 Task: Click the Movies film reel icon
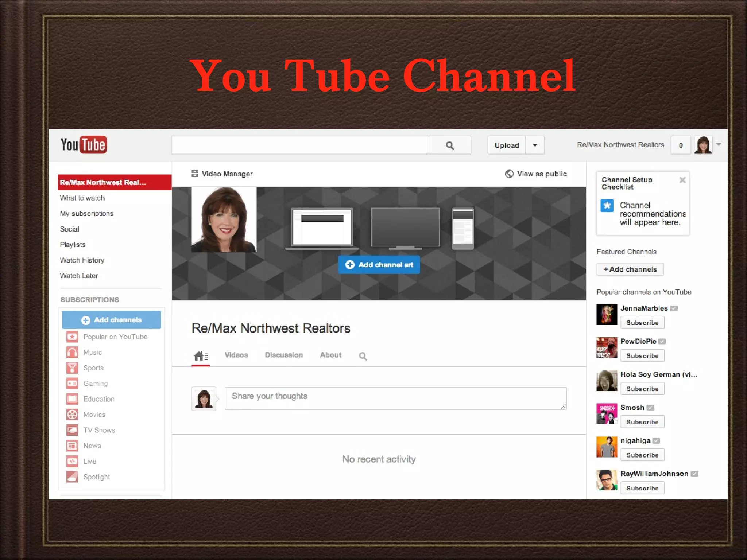coord(72,415)
